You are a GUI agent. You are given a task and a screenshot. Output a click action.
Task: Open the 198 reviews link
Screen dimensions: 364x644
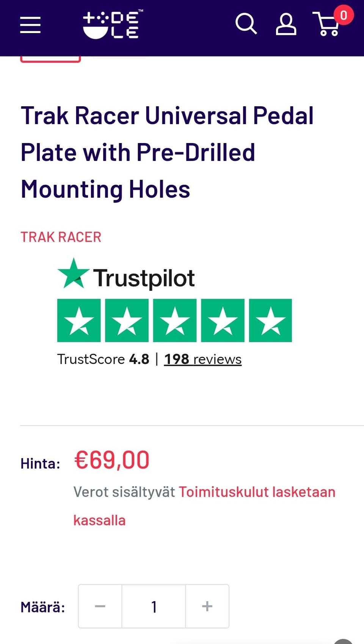click(x=203, y=359)
